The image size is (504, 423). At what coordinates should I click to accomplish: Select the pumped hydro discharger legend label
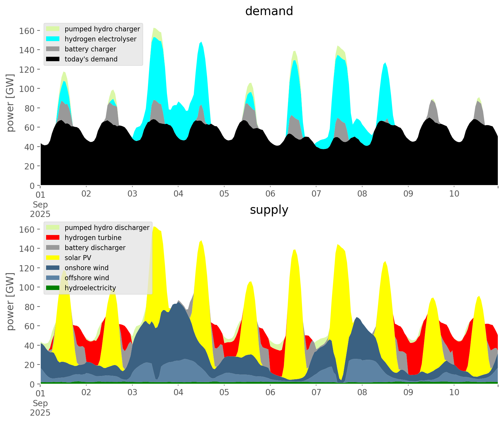click(107, 228)
